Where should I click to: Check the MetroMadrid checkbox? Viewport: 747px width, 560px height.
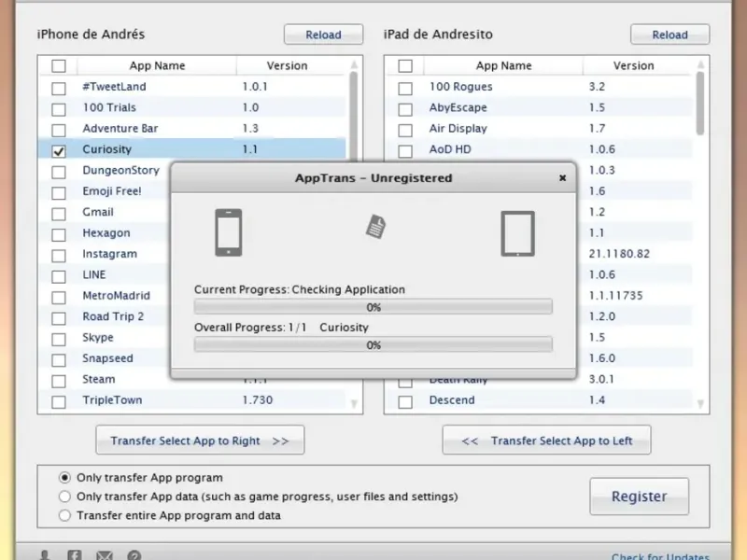pos(59,298)
